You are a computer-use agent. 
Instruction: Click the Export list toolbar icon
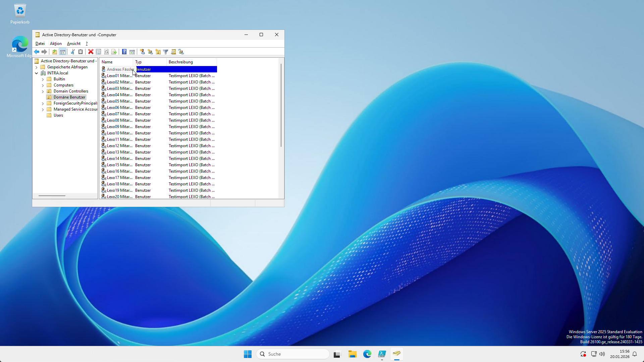[114, 52]
